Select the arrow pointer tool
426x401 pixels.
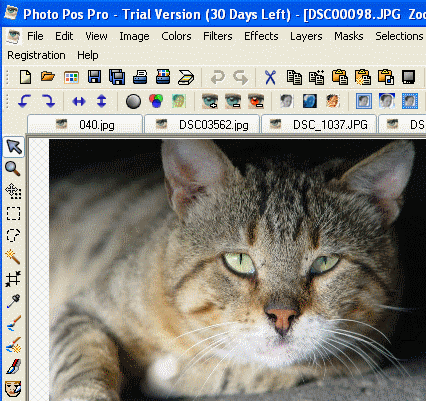coord(14,147)
